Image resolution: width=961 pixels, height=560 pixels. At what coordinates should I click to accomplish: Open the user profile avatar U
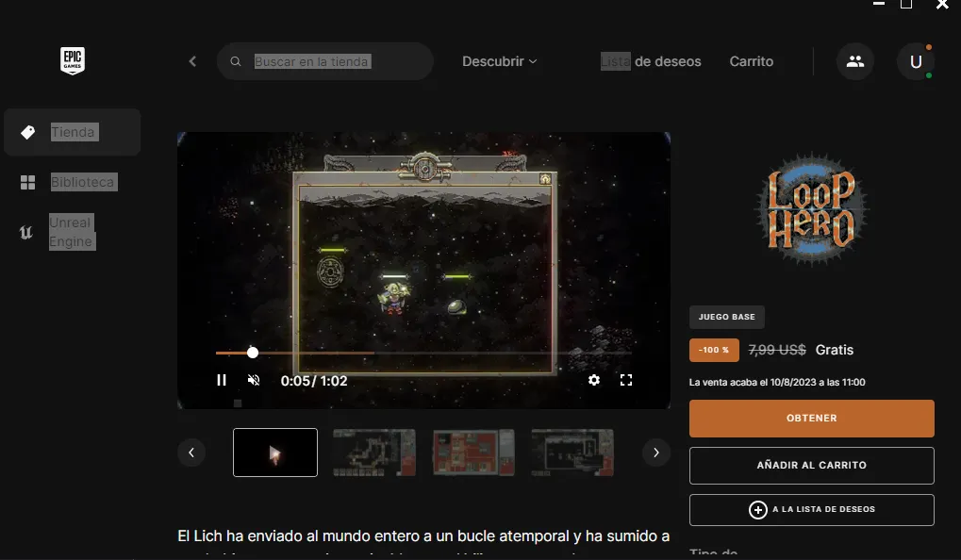(916, 61)
